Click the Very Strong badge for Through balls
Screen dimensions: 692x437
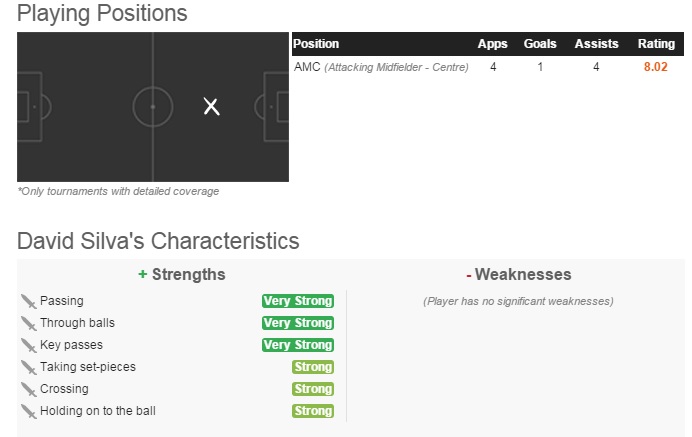[x=297, y=323]
